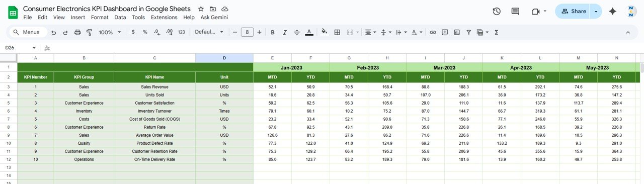Move the document to a folder
The width and height of the screenshot is (644, 184).
(213, 9)
